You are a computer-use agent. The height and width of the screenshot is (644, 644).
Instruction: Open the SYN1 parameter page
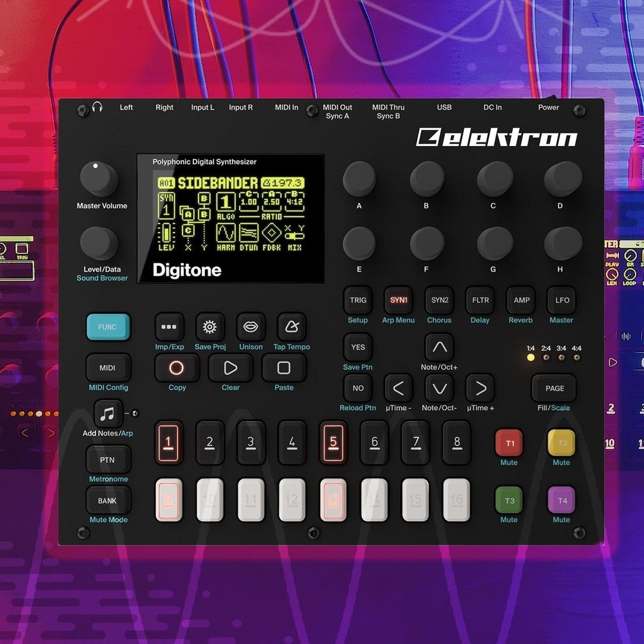click(399, 301)
